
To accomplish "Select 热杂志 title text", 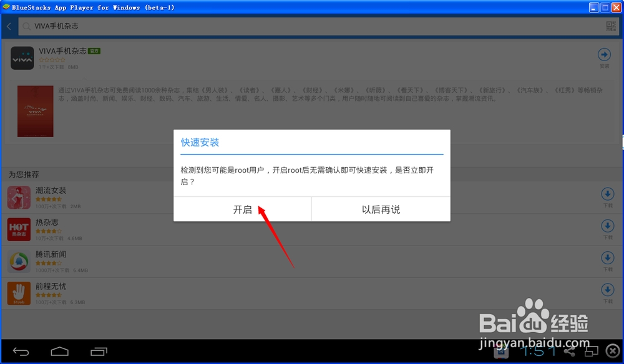I will click(47, 223).
